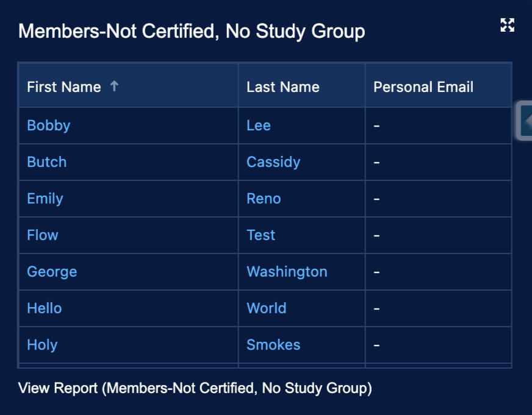
Task: Sort by the Last Name column header
Action: 282,87
